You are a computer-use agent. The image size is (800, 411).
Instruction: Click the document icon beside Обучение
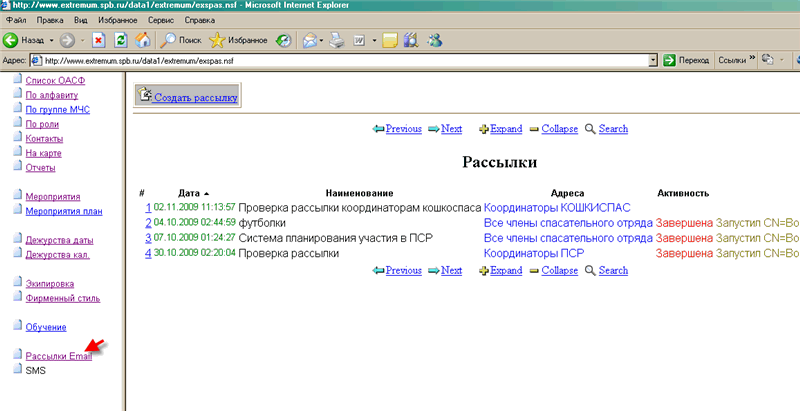coord(18,325)
